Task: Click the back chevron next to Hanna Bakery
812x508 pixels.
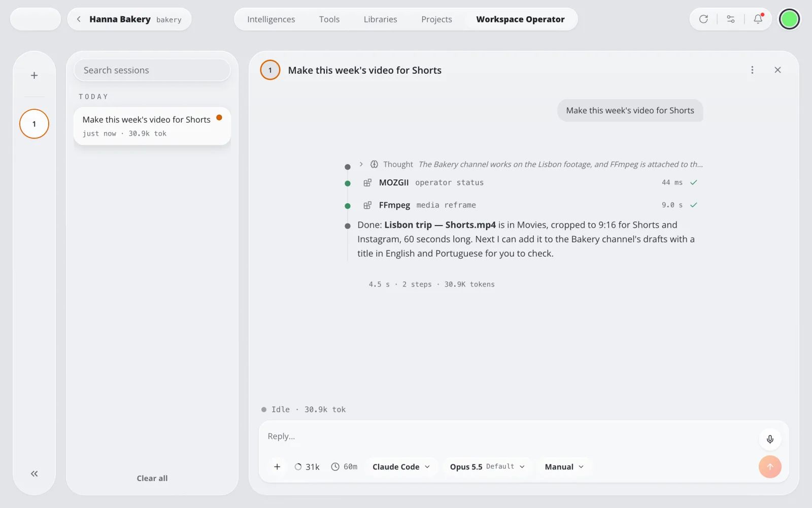Action: click(79, 19)
